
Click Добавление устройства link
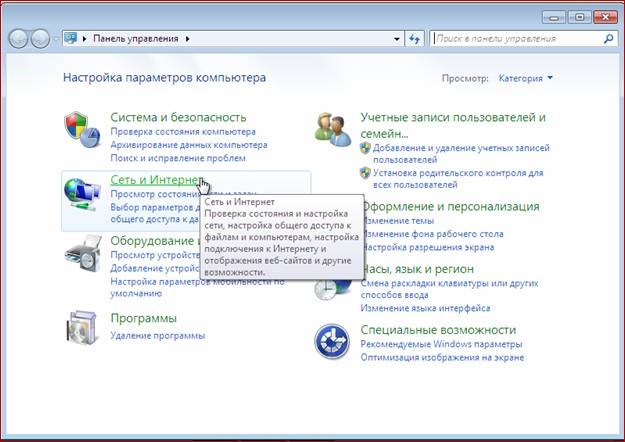point(155,268)
